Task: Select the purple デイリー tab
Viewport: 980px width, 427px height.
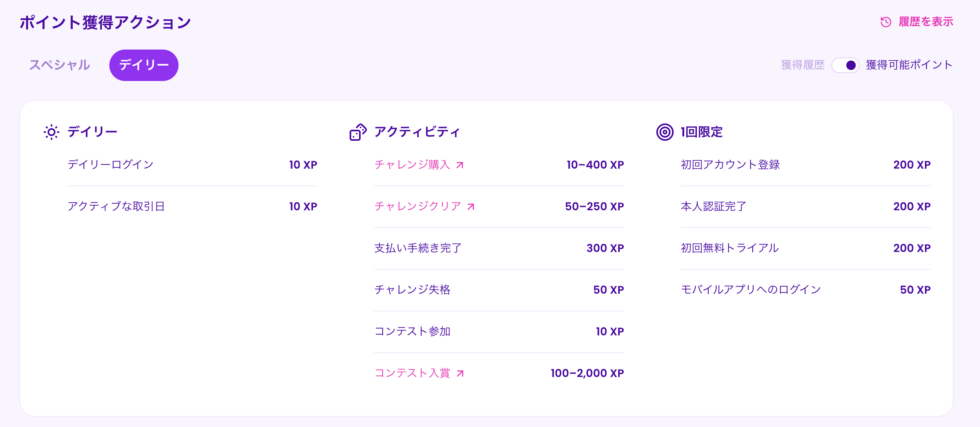Action: (144, 65)
